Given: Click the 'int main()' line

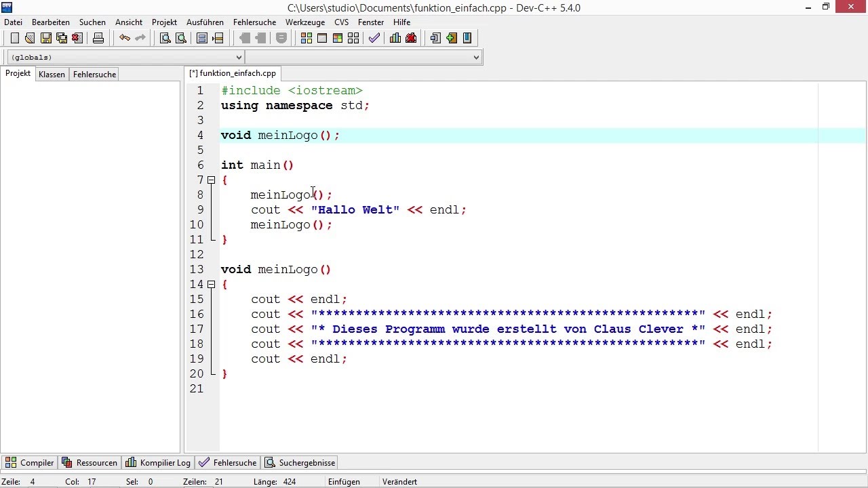Looking at the screenshot, I should [x=257, y=165].
